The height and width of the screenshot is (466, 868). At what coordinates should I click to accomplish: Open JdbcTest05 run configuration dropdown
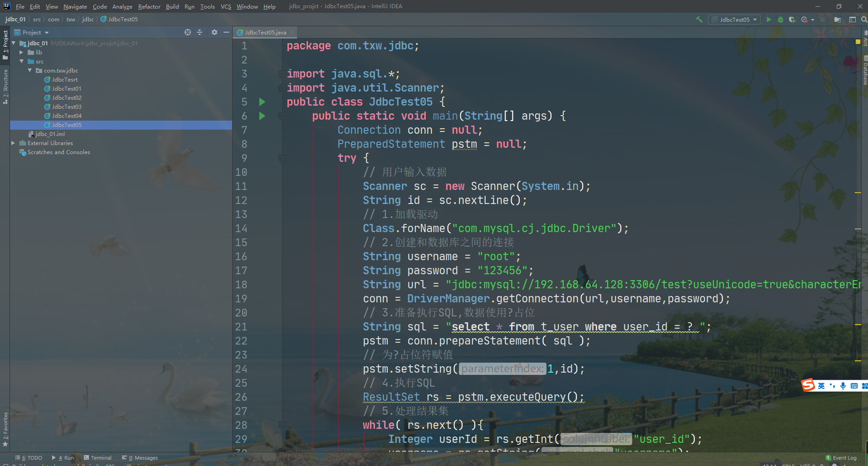point(734,19)
